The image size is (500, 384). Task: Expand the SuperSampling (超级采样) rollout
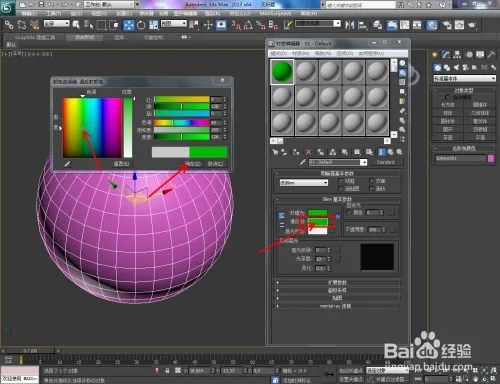[337, 290]
